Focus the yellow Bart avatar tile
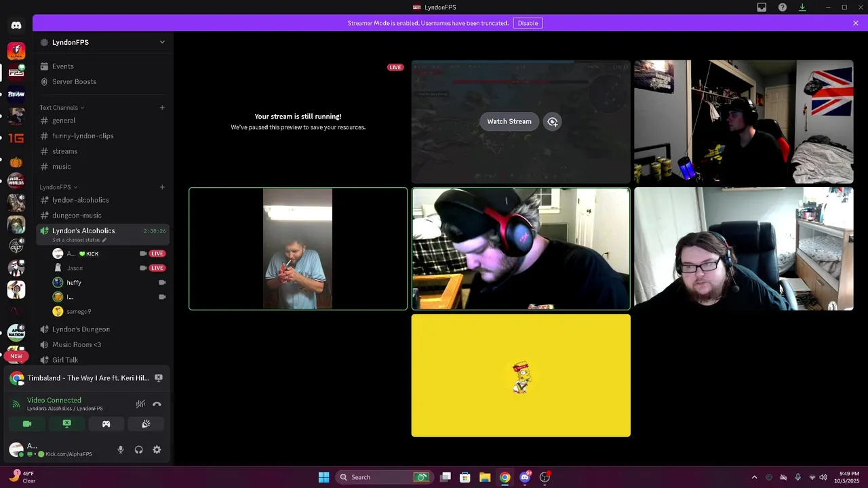 [521, 375]
